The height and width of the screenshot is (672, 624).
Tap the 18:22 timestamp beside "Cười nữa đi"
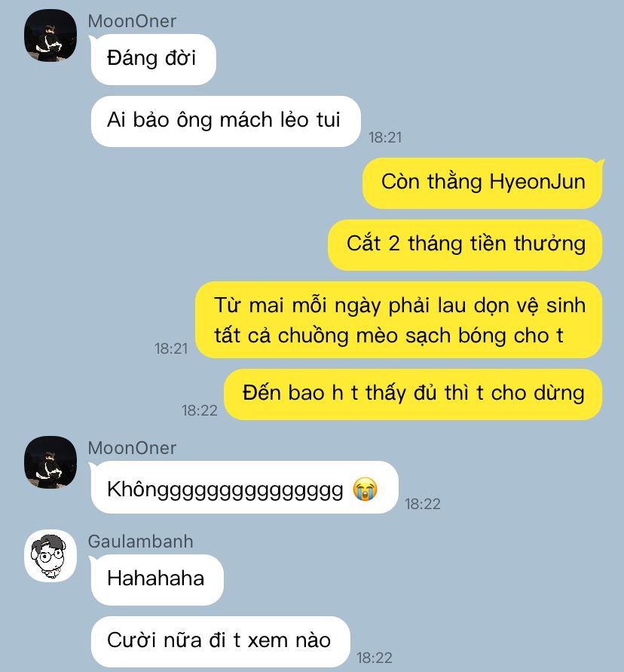(x=375, y=658)
